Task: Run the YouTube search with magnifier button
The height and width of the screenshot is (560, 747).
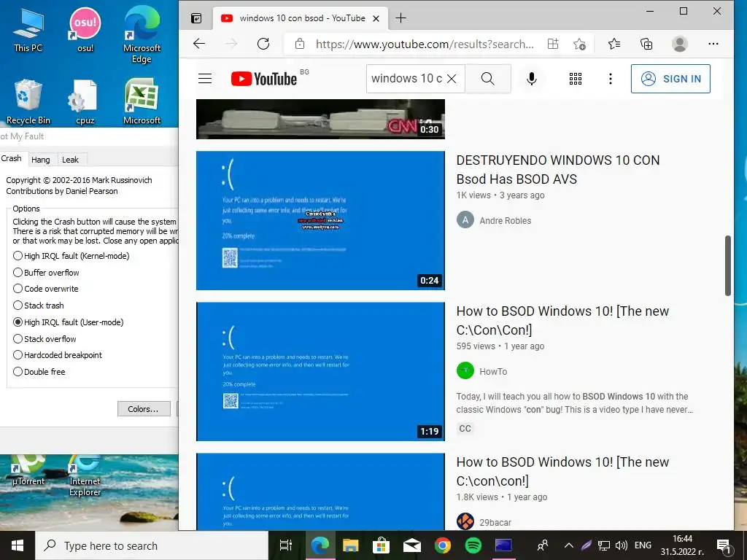Action: (488, 79)
